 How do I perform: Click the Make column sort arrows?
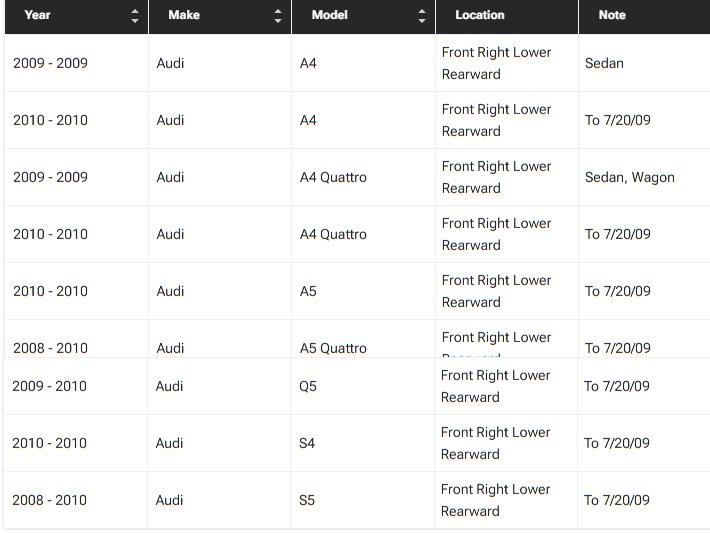pos(278,16)
